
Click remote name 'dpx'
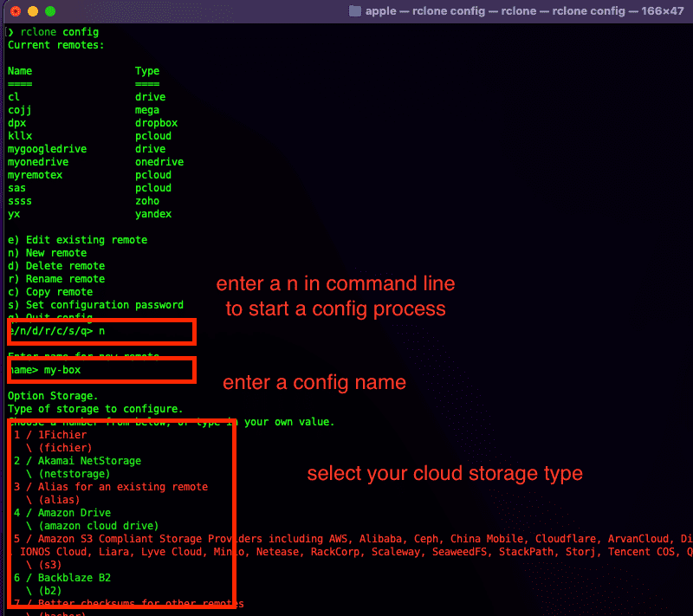16,123
